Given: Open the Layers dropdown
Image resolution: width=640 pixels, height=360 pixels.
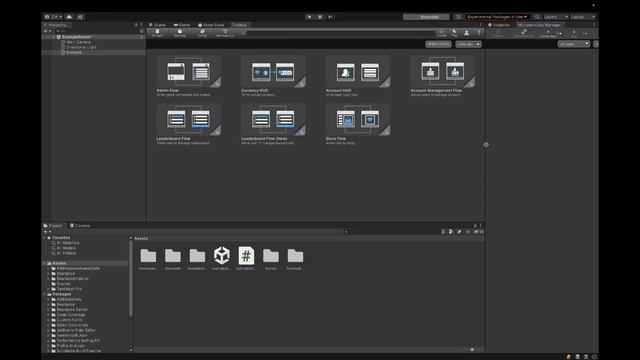Looking at the screenshot, I should 556,17.
